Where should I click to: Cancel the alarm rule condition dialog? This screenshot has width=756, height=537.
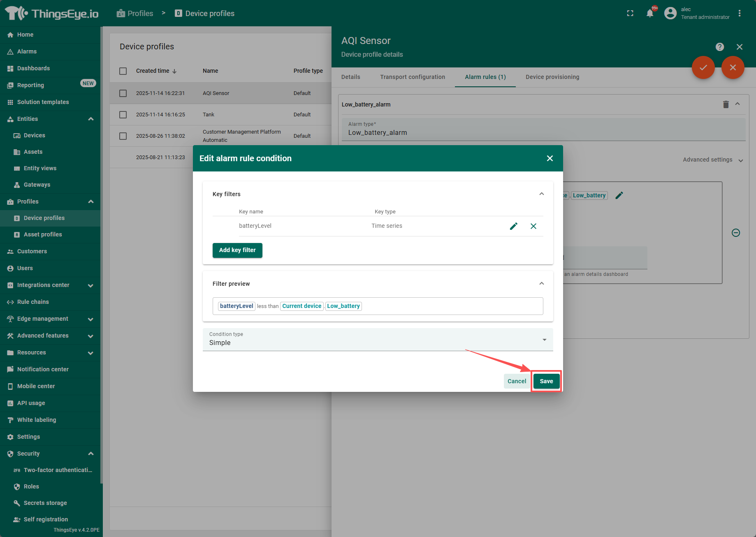pyautogui.click(x=517, y=381)
